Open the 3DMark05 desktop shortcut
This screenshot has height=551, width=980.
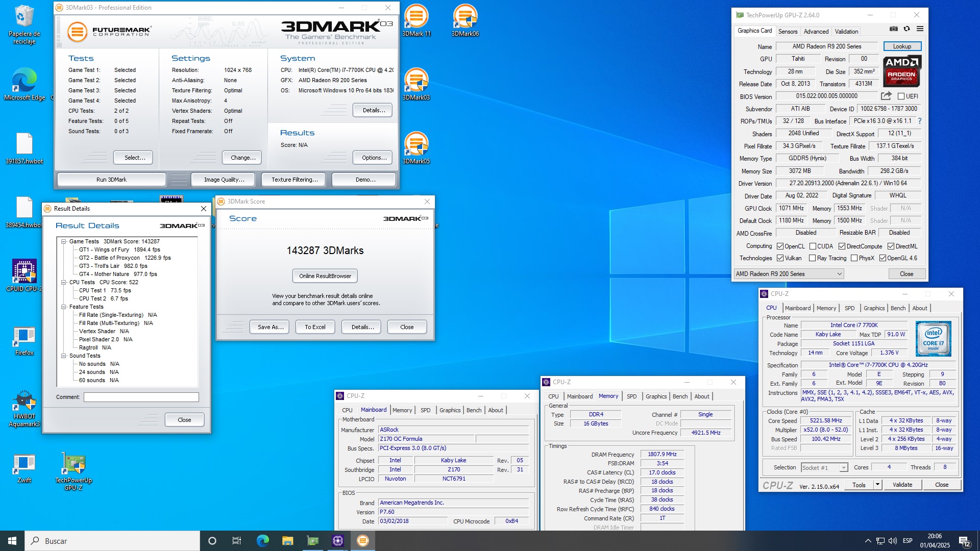click(x=416, y=148)
